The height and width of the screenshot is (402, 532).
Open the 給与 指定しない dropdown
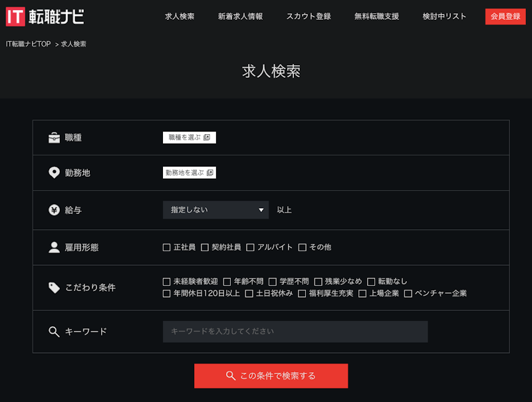pyautogui.click(x=215, y=210)
